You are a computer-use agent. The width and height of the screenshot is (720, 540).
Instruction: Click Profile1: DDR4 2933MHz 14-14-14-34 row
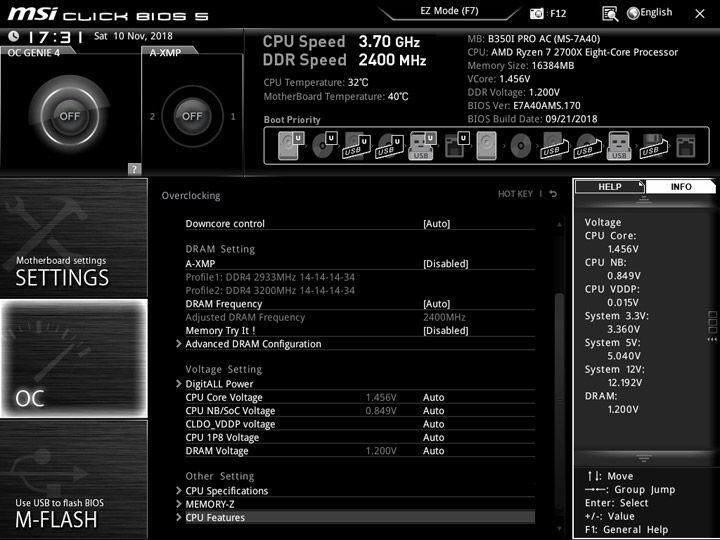[x=270, y=277]
